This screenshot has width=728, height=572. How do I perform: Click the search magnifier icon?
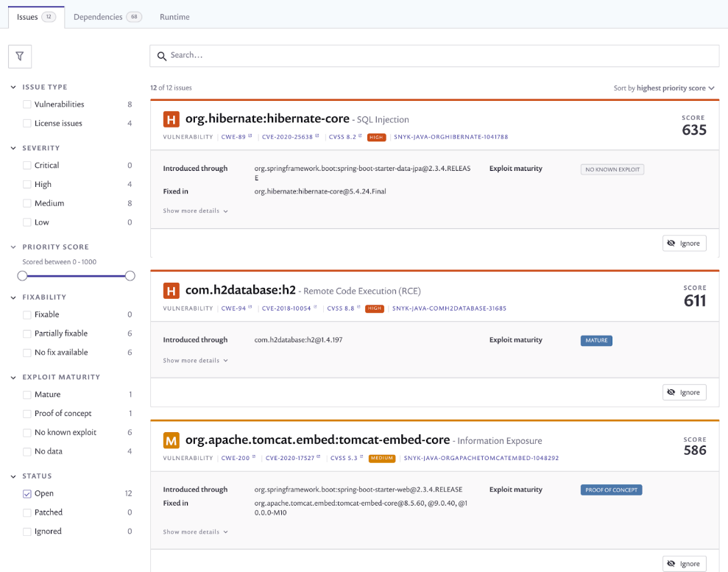pyautogui.click(x=162, y=56)
